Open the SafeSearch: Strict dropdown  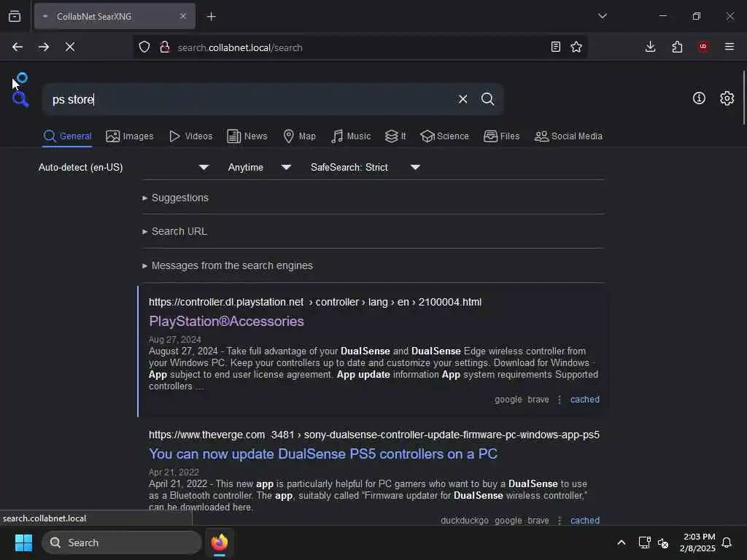tap(365, 167)
